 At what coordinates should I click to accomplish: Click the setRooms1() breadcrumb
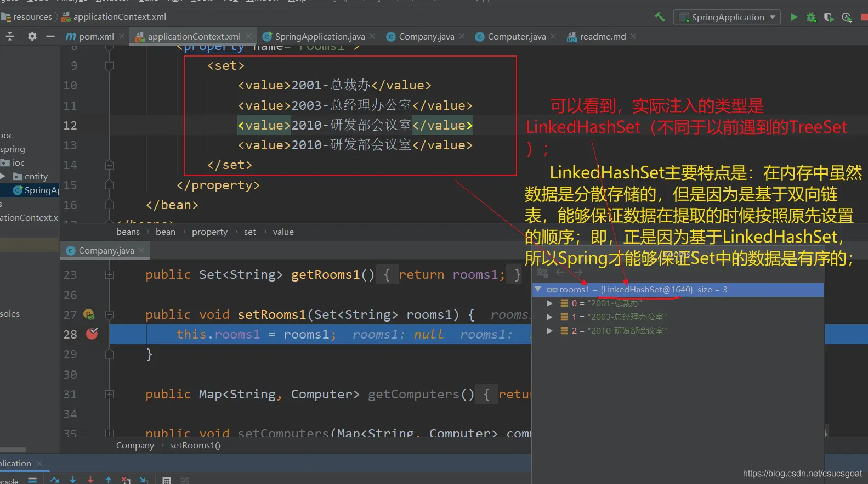195,445
